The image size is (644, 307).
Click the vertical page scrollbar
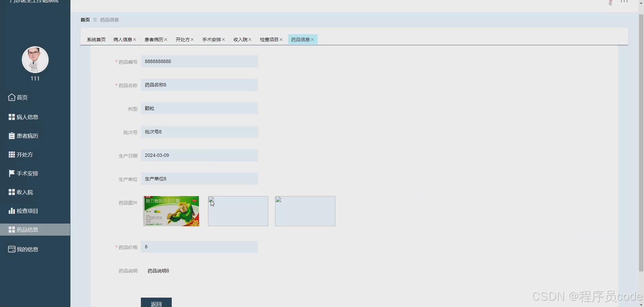[641, 143]
